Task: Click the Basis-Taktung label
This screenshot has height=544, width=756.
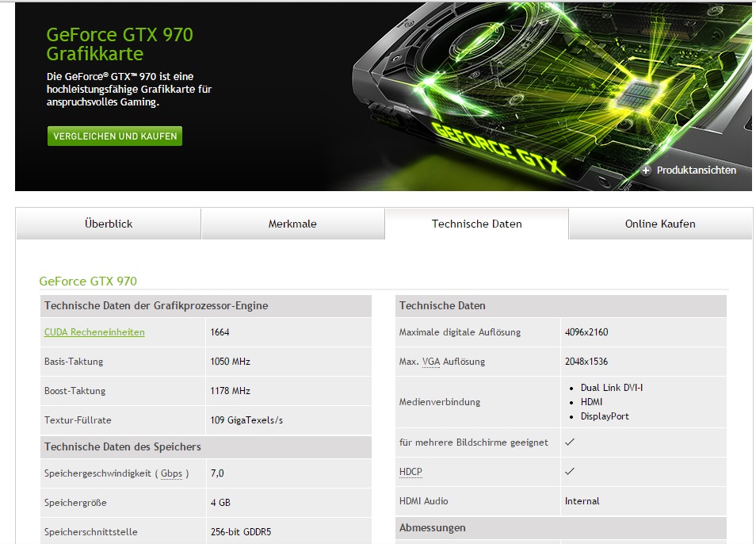Action: (74, 362)
